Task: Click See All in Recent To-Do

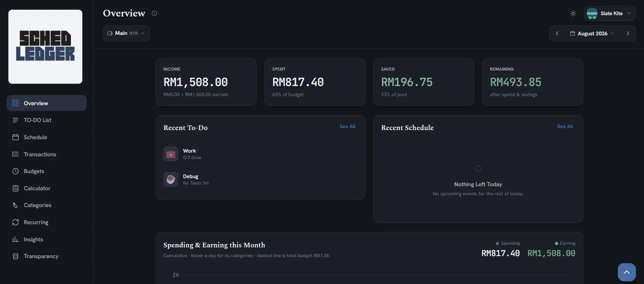Action: [x=347, y=126]
